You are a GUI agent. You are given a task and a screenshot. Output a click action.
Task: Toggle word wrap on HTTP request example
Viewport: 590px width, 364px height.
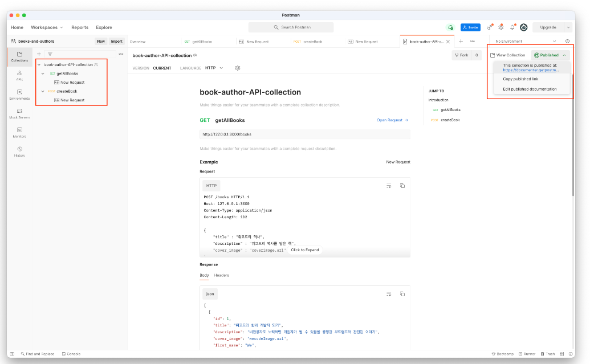point(389,186)
